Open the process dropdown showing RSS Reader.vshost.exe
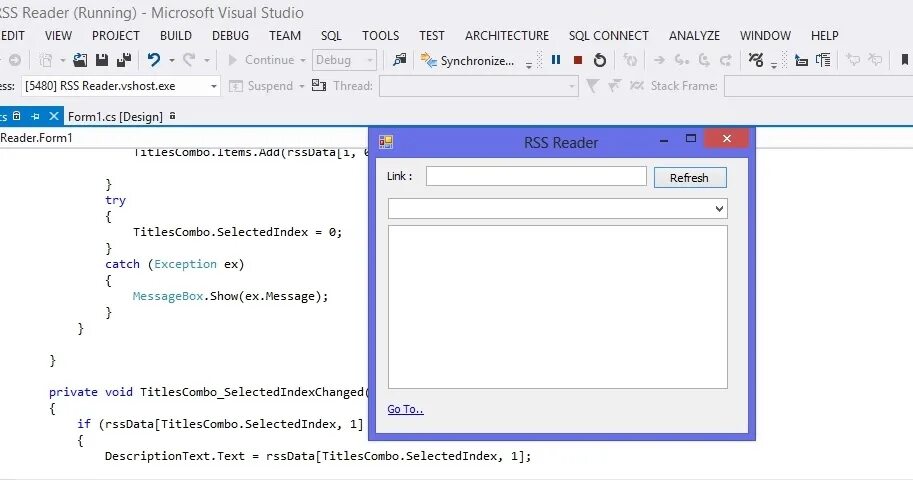The height and width of the screenshot is (480, 913). tap(121, 86)
